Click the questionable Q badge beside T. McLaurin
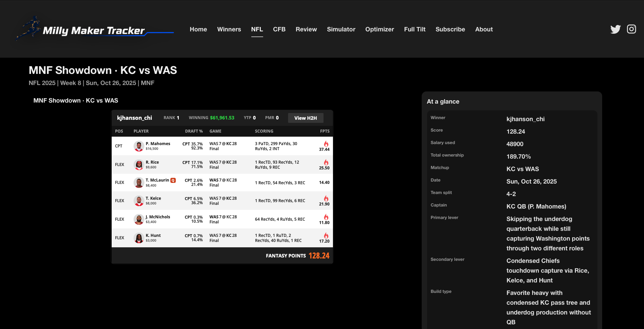The image size is (644, 329). (x=173, y=180)
